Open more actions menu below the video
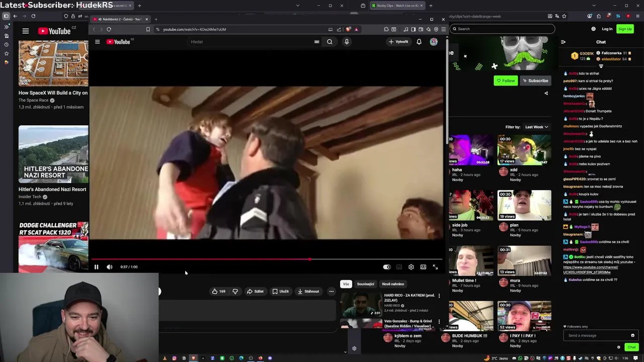Viewport: 644px width, 362px height. coord(331,291)
